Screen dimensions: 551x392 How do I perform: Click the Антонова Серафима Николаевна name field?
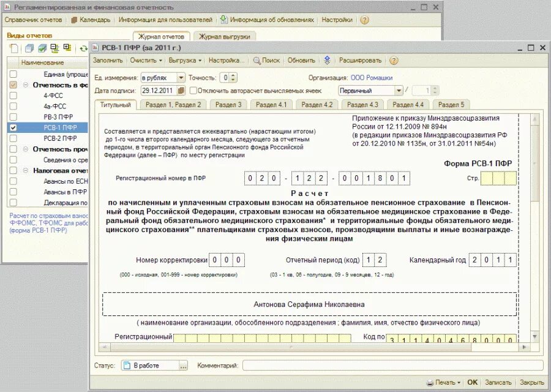pyautogui.click(x=309, y=304)
